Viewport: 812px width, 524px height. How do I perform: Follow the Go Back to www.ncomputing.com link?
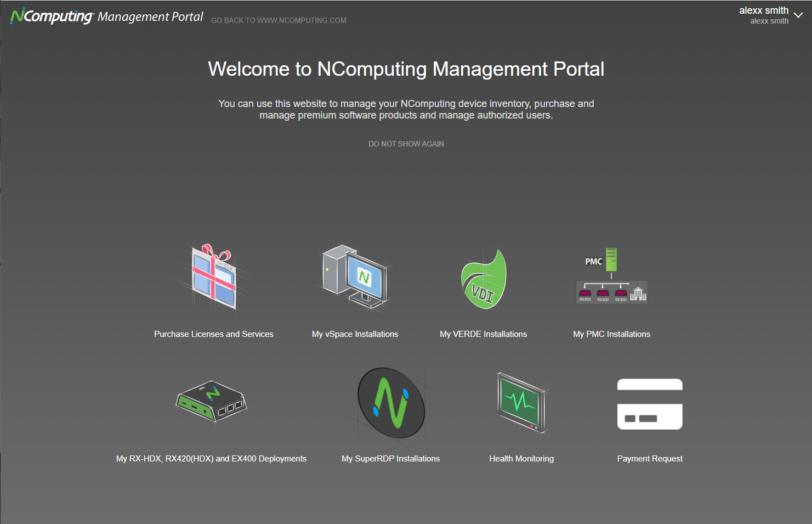(x=279, y=20)
